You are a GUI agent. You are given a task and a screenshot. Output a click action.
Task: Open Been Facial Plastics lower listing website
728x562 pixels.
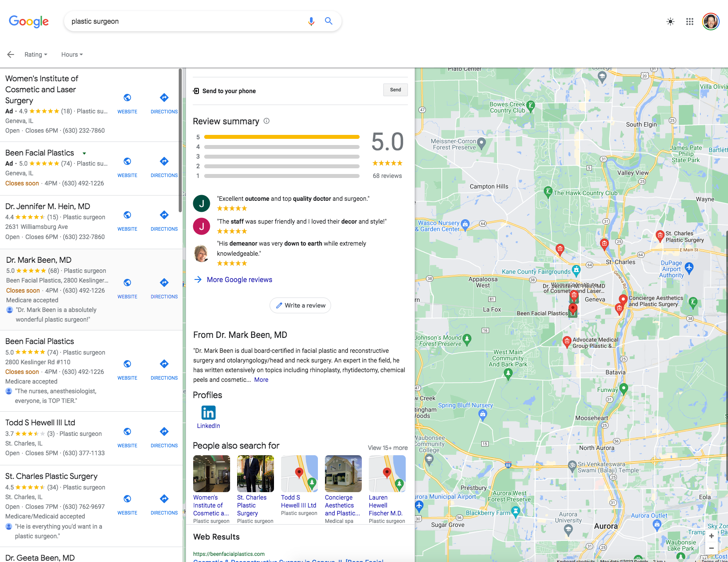click(127, 364)
